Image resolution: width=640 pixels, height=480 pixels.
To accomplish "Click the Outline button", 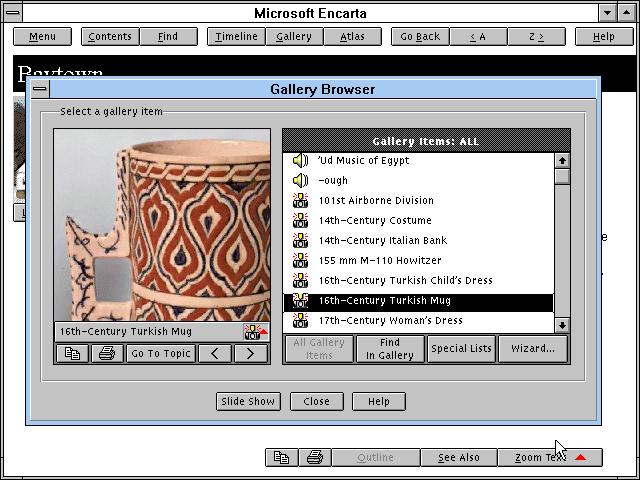I will pos(376,458).
